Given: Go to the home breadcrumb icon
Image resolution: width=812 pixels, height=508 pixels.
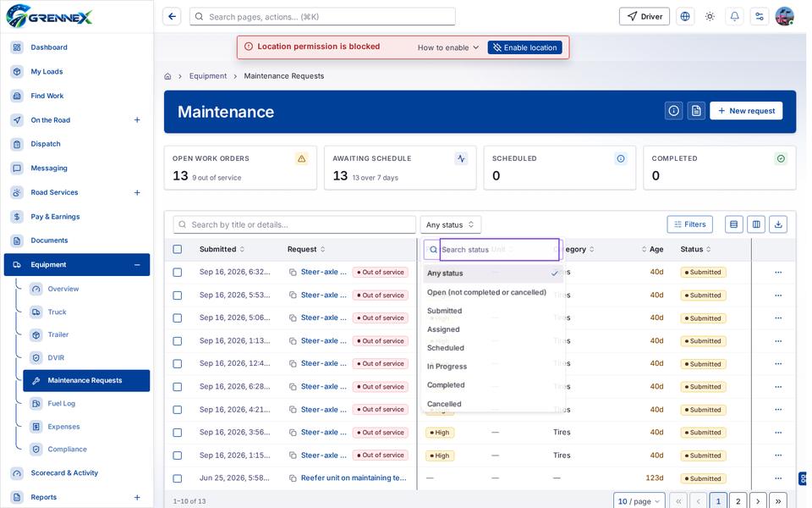Looking at the screenshot, I should pyautogui.click(x=167, y=76).
